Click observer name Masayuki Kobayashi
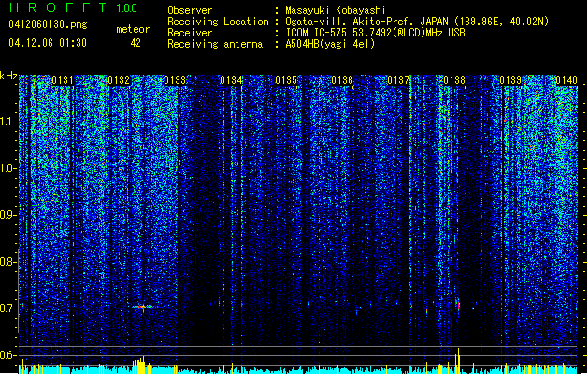 (x=336, y=10)
